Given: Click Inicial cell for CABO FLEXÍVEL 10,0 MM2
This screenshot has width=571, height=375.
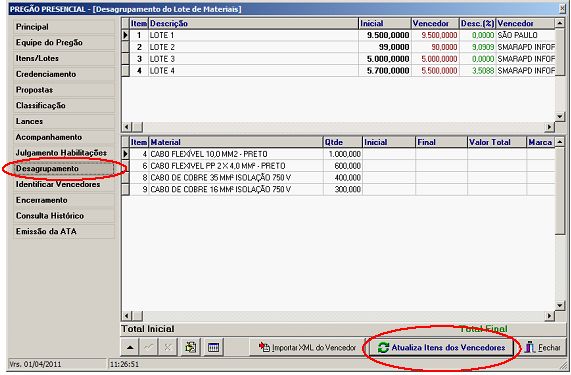Looking at the screenshot, I should pos(389,154).
